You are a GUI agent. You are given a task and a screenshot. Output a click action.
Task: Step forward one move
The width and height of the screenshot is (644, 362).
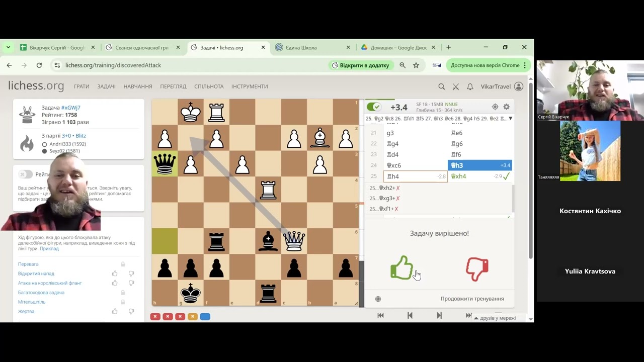(x=439, y=315)
